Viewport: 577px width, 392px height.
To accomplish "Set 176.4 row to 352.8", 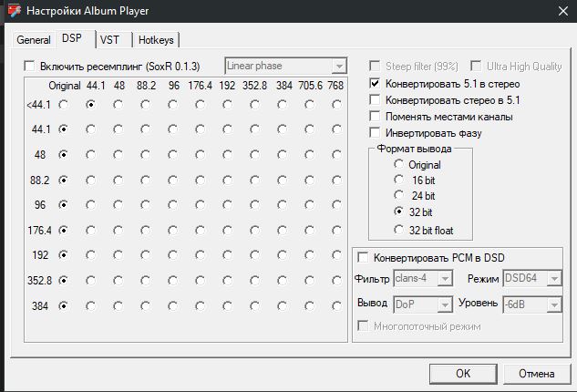I will (254, 231).
